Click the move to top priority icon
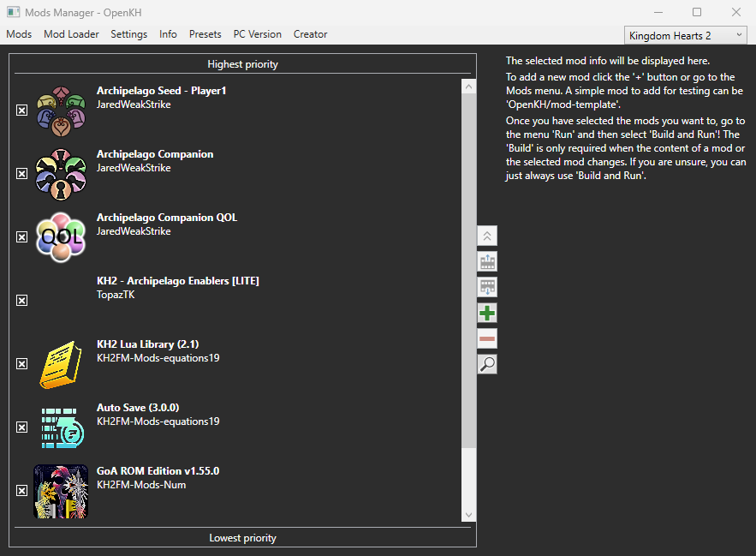 pos(487,236)
